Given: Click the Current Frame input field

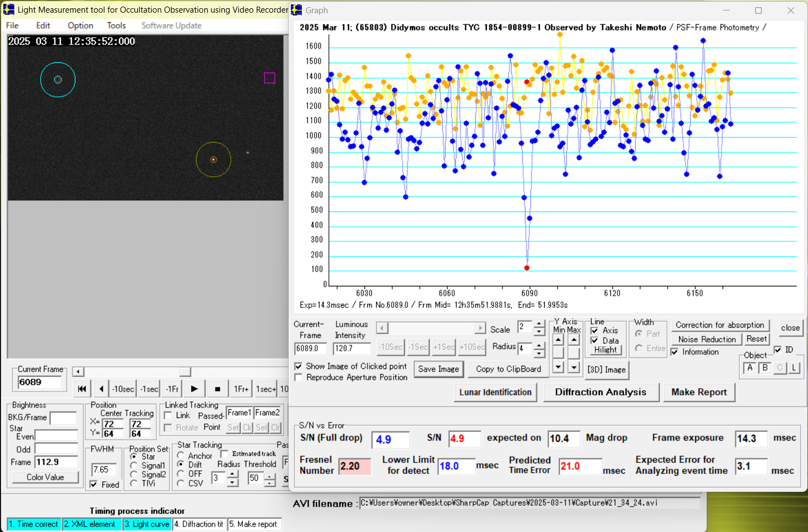Looking at the screenshot, I should click(x=40, y=382).
